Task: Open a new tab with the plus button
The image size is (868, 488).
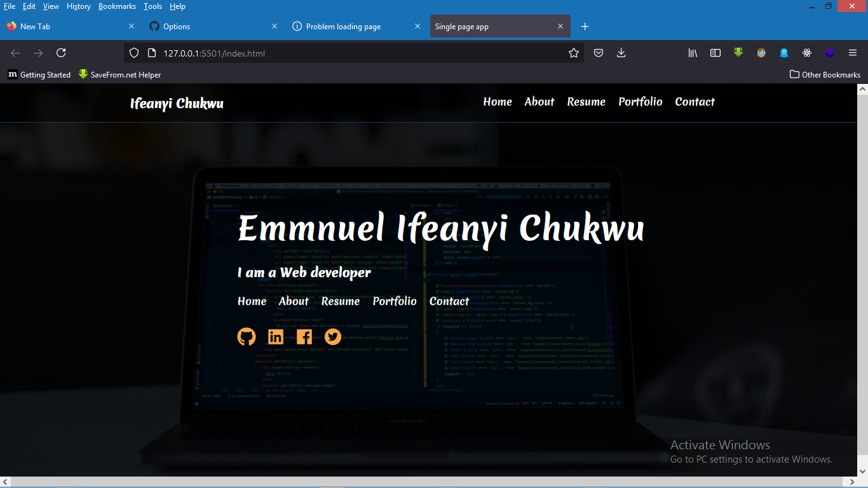Action: [x=585, y=26]
